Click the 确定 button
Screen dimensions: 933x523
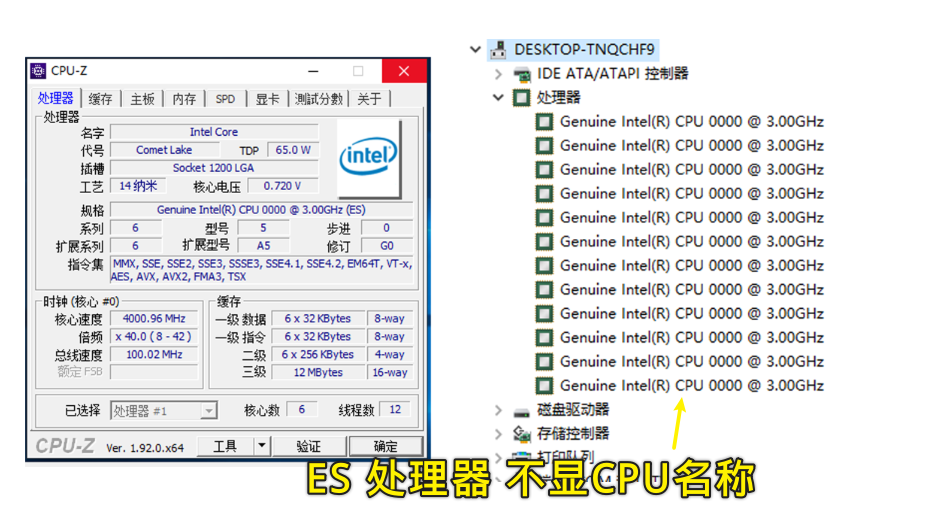[x=386, y=446]
